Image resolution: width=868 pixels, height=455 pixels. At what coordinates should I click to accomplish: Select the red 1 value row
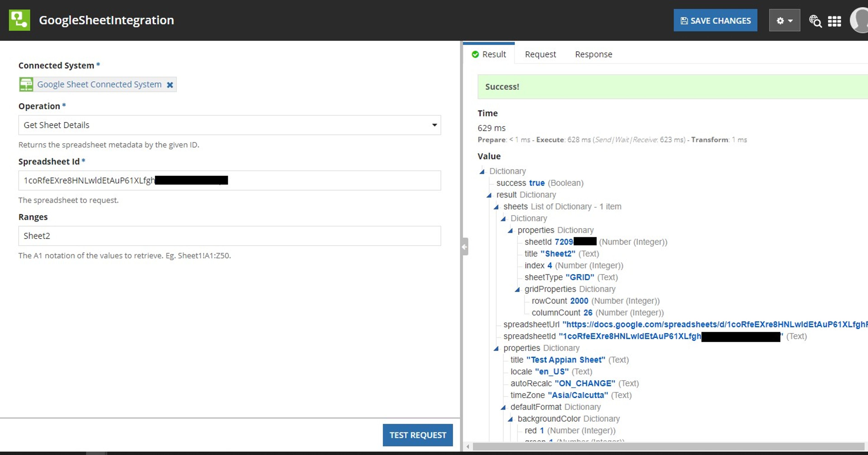[x=570, y=431]
